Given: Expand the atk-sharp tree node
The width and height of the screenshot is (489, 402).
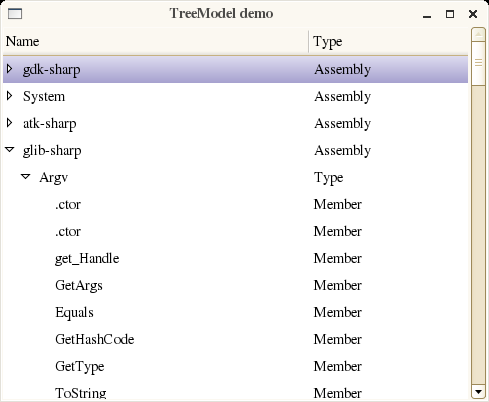Looking at the screenshot, I should (x=10, y=123).
